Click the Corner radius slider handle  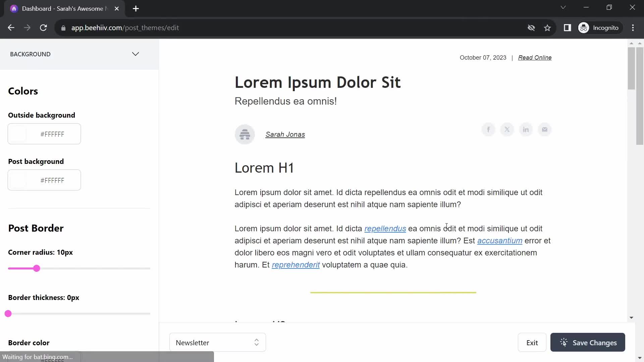(x=37, y=268)
